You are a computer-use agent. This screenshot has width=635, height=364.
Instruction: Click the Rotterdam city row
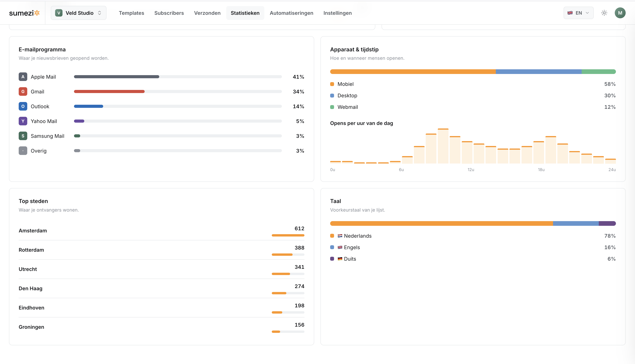pyautogui.click(x=162, y=250)
